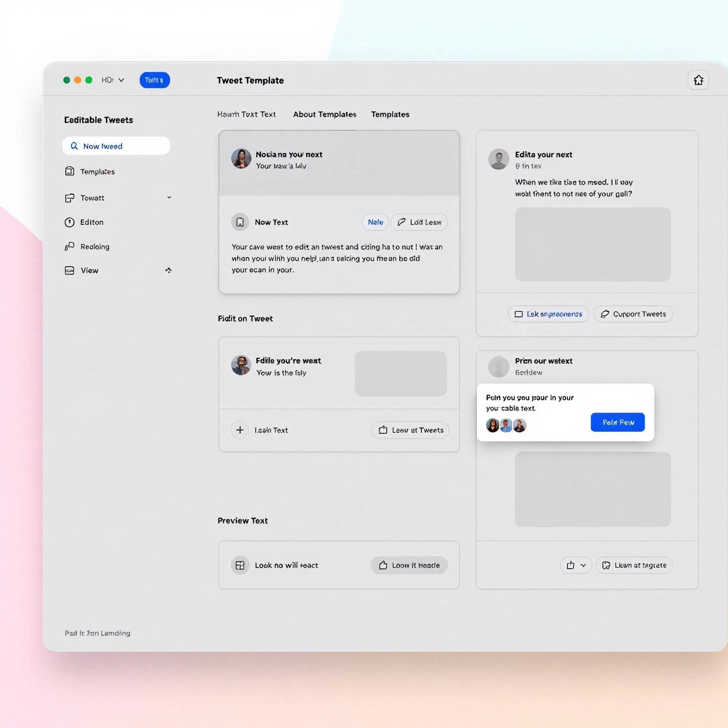Viewport: 728px width, 728px height.
Task: Click the three avatars group in popup
Action: point(506,425)
